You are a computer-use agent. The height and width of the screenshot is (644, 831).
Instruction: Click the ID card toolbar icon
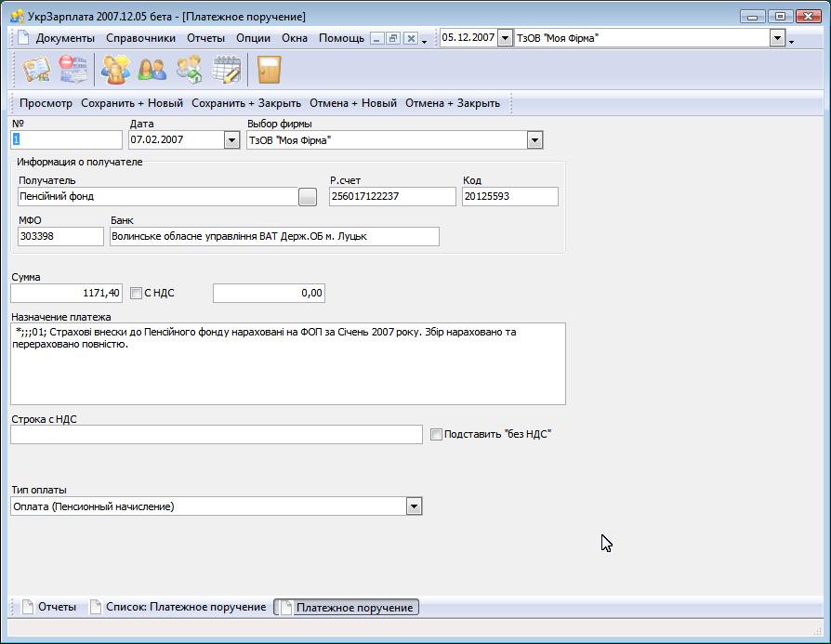(36, 70)
